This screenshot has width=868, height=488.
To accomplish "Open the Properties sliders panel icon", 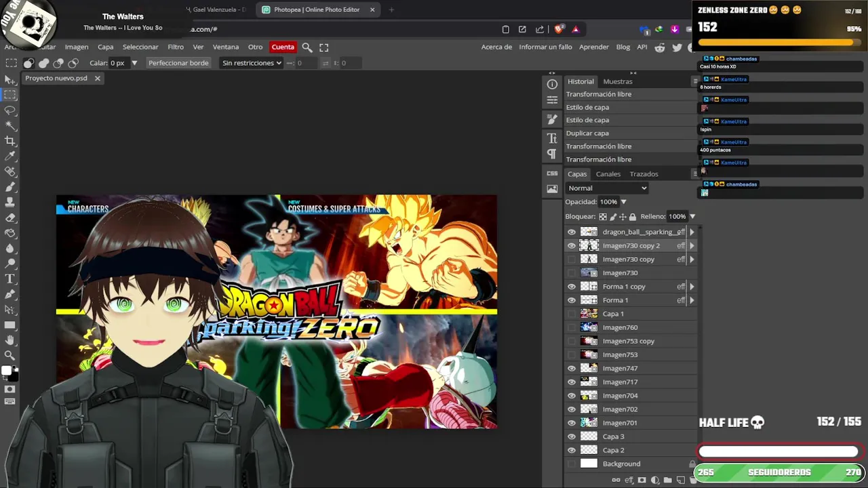I will [552, 100].
